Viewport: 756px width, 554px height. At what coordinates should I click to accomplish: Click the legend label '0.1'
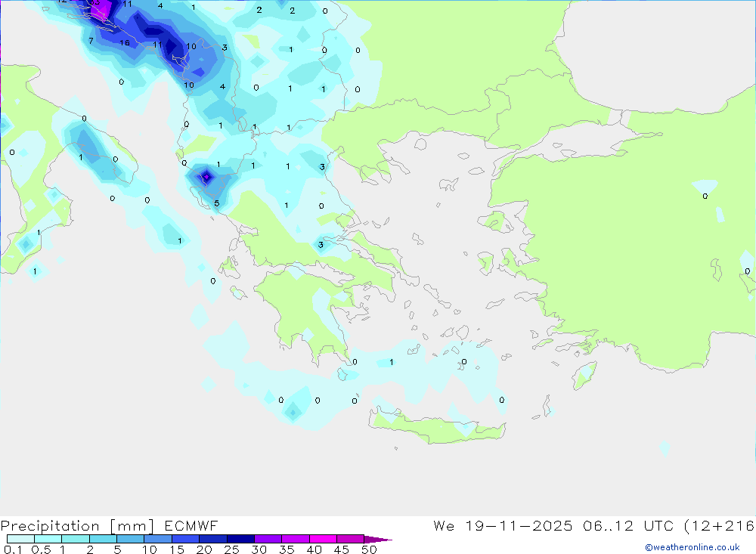13,549
